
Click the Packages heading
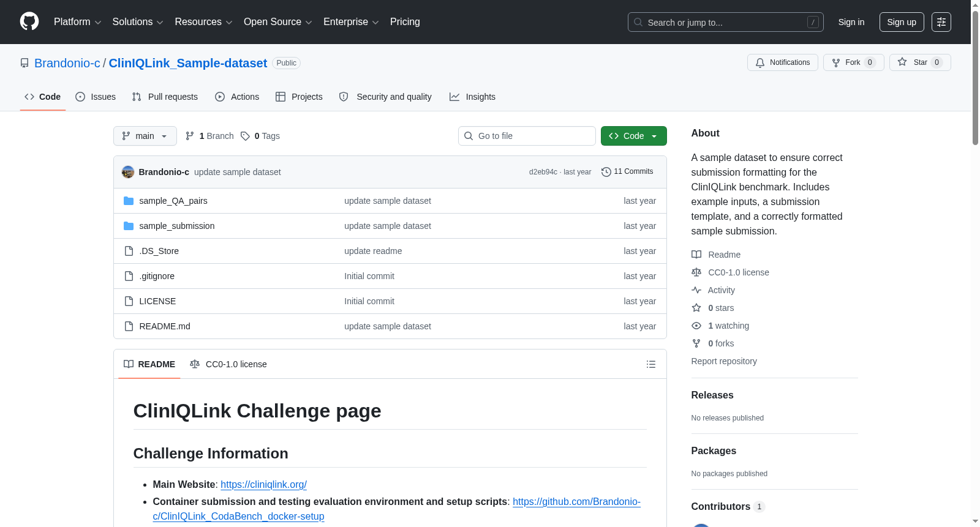(x=714, y=451)
